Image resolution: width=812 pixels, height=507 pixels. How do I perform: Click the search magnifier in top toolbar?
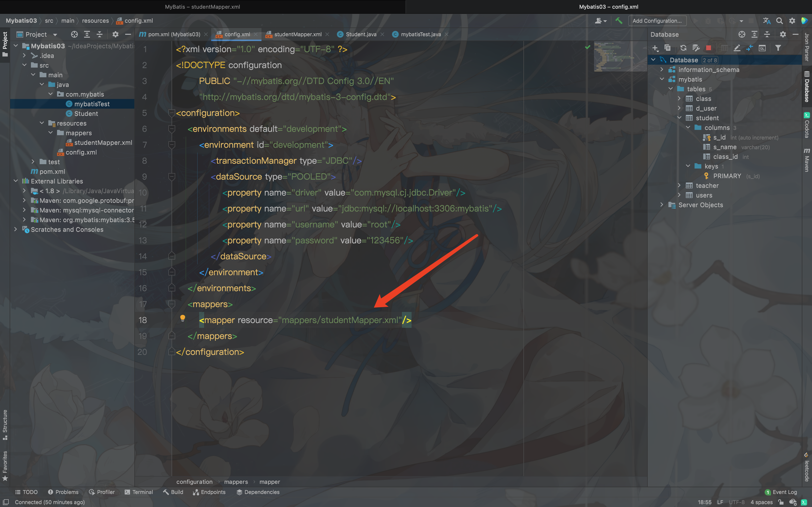pyautogui.click(x=779, y=21)
